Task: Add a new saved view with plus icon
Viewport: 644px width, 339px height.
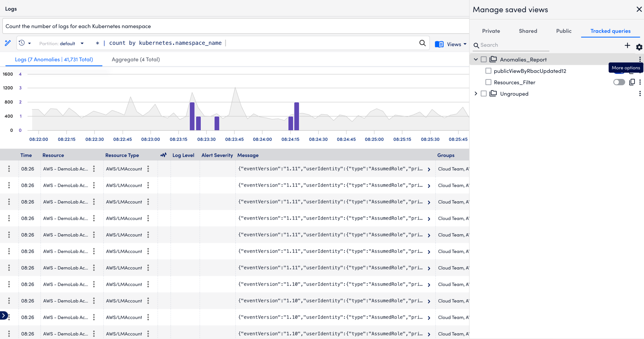Action: point(627,45)
